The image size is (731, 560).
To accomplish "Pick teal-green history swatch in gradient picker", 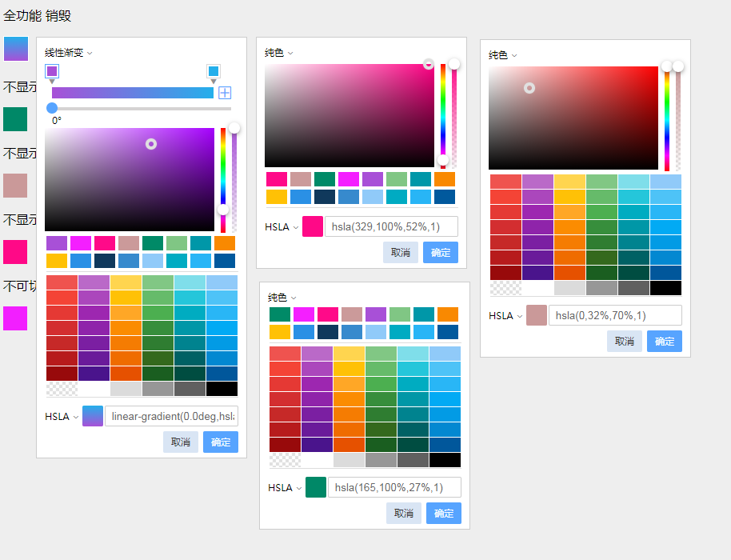I will click(153, 243).
